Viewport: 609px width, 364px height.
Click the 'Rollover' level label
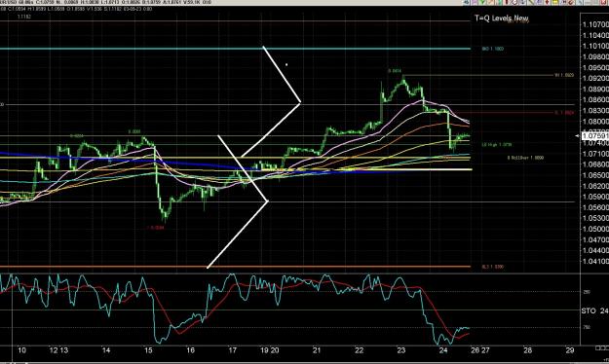click(525, 158)
